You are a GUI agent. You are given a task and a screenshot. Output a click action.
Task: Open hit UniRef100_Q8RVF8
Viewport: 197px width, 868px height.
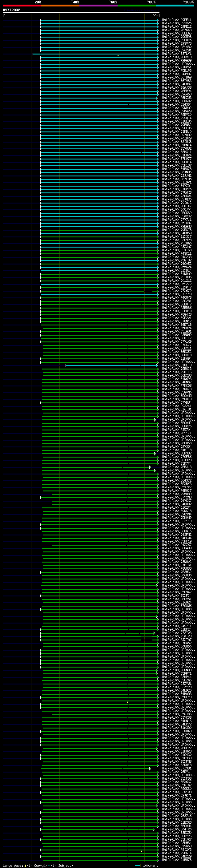tap(176, 57)
